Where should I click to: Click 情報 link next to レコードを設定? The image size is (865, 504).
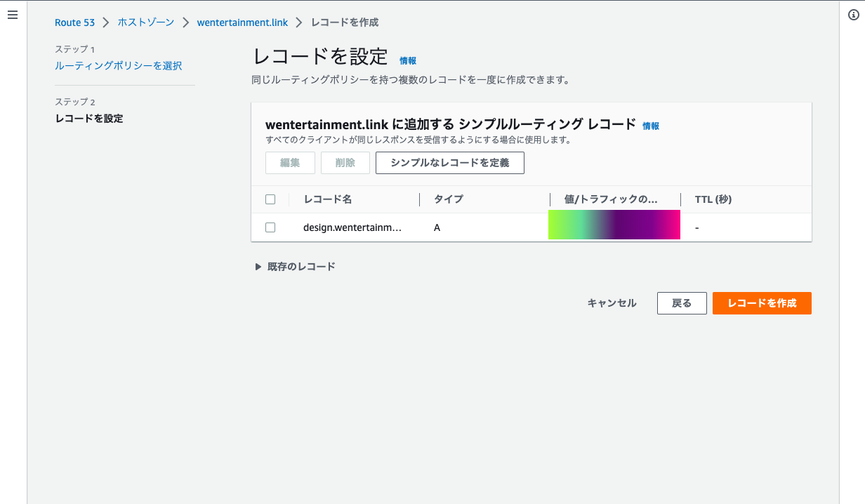pyautogui.click(x=408, y=61)
